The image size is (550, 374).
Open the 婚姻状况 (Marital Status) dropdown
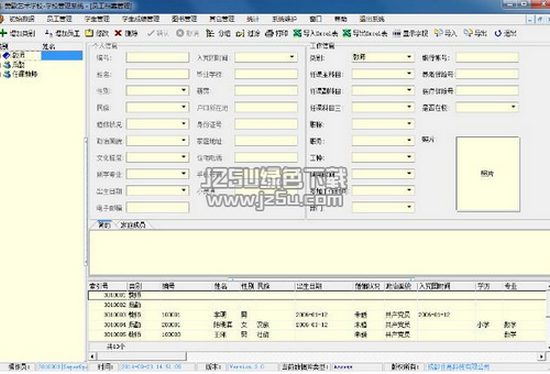(184, 124)
